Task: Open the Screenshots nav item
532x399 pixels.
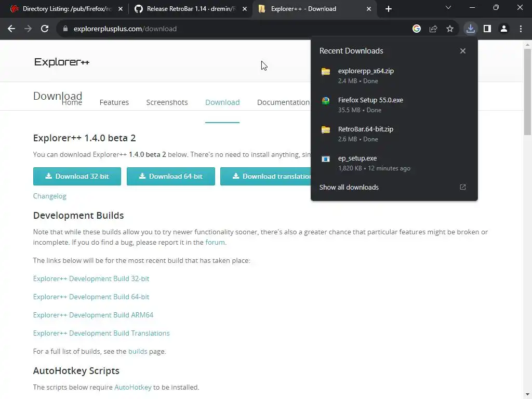Action: pos(167,102)
